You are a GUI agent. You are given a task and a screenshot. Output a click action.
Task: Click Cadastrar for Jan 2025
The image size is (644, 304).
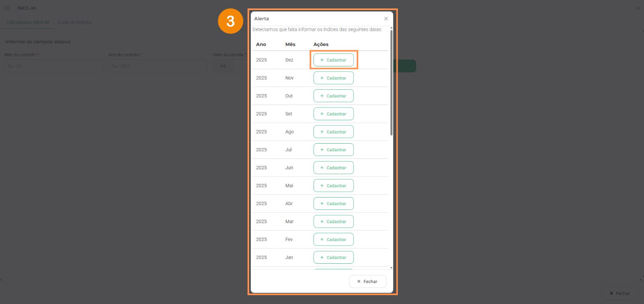(333, 257)
